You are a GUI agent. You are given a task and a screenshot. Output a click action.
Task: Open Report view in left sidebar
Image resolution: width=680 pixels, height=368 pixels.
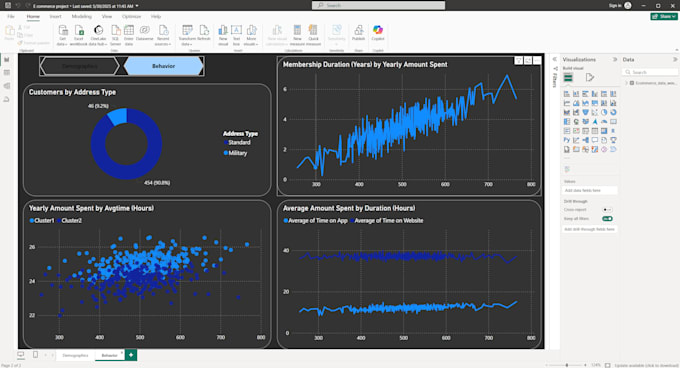tap(7, 59)
